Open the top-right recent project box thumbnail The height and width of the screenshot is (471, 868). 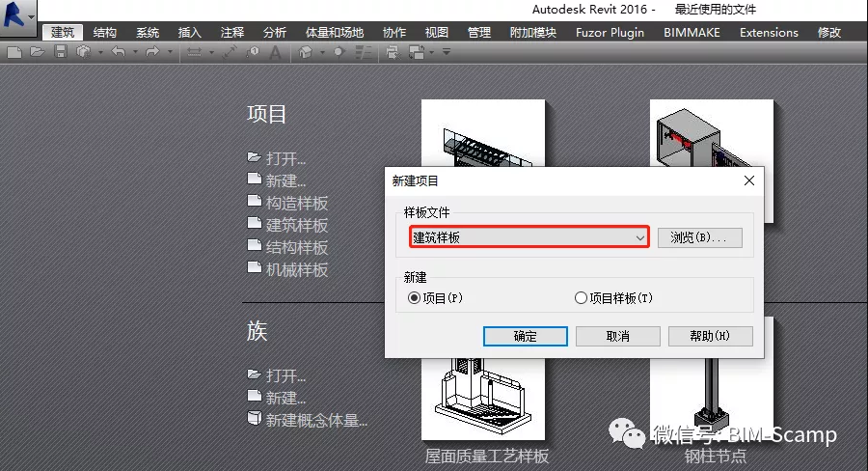(712, 133)
